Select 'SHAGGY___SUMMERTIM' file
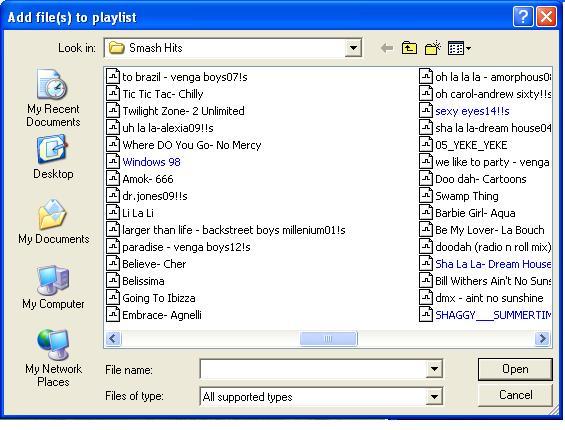 click(x=485, y=315)
